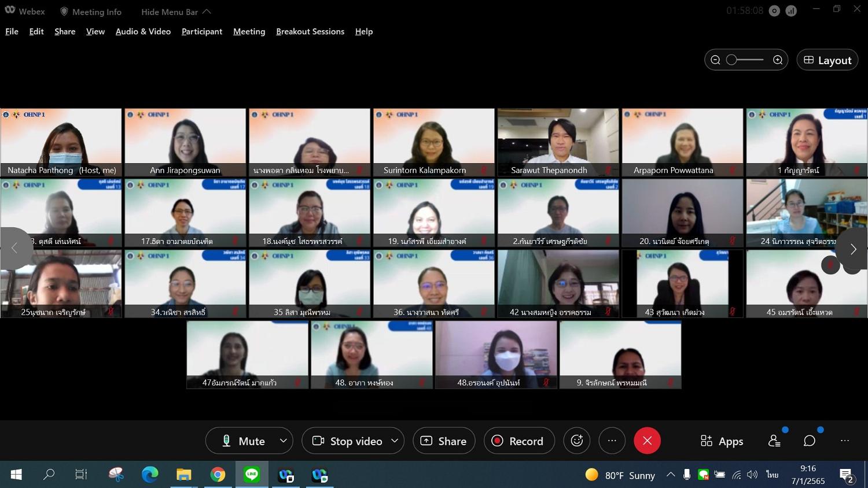Open the View menu
Image resolution: width=868 pixels, height=488 pixels.
point(95,31)
